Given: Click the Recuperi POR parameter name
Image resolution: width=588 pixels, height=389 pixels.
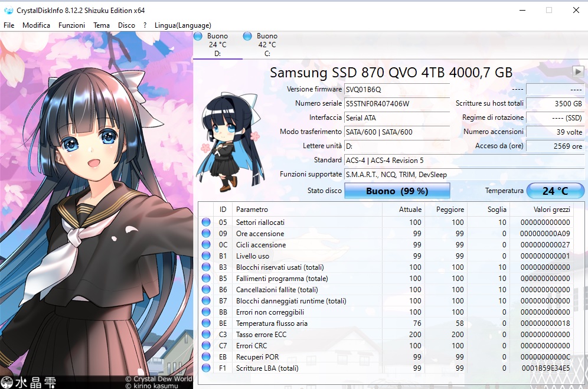Looking at the screenshot, I should pyautogui.click(x=257, y=357).
